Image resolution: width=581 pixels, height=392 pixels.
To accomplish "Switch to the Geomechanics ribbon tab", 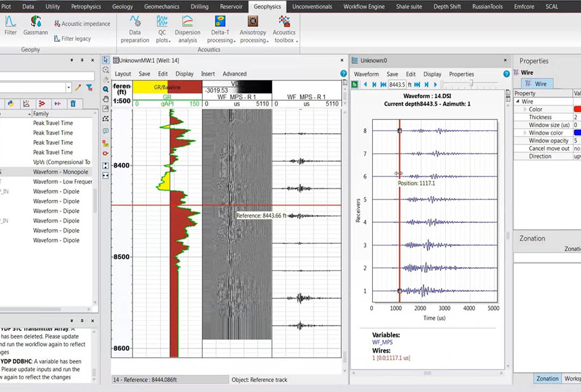I will pyautogui.click(x=161, y=7).
